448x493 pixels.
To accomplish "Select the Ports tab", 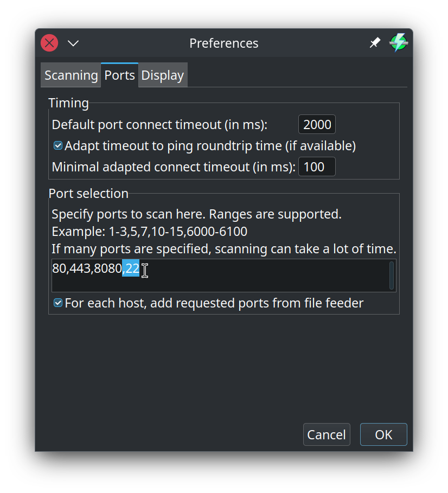I will tap(119, 75).
